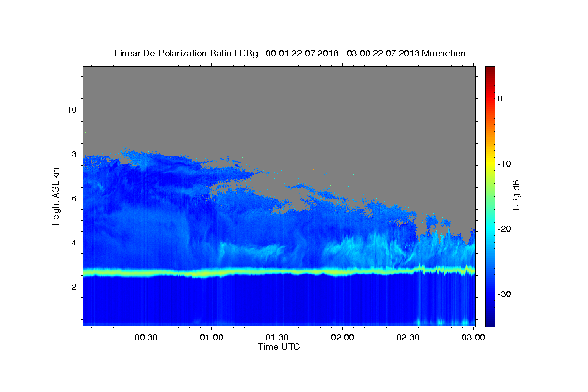Click the 02:00 time tick label
588x392 pixels.
pos(343,337)
